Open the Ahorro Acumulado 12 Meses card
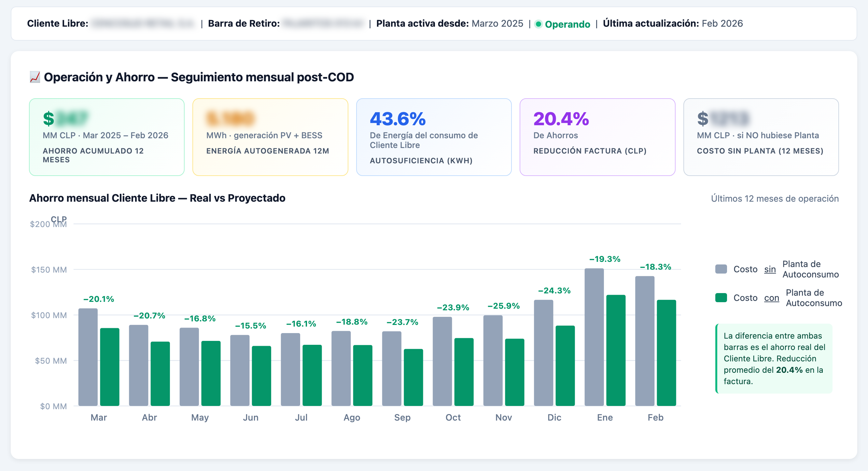 point(106,137)
